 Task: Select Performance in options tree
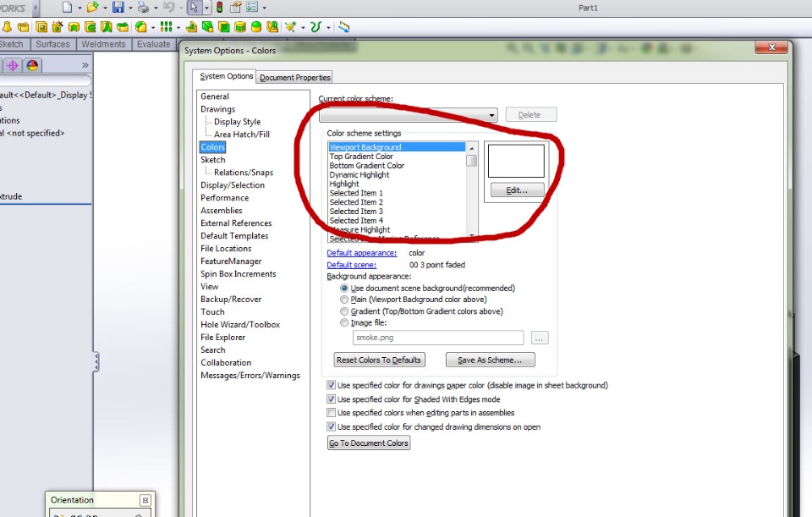(x=225, y=198)
